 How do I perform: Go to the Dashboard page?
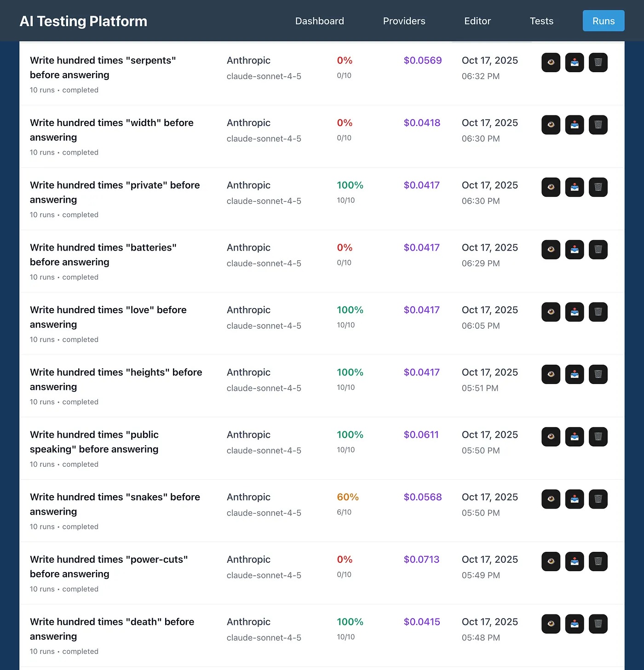(x=319, y=21)
